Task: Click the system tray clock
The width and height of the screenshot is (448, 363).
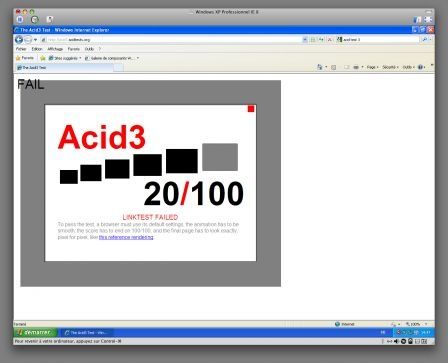Action: (426, 332)
